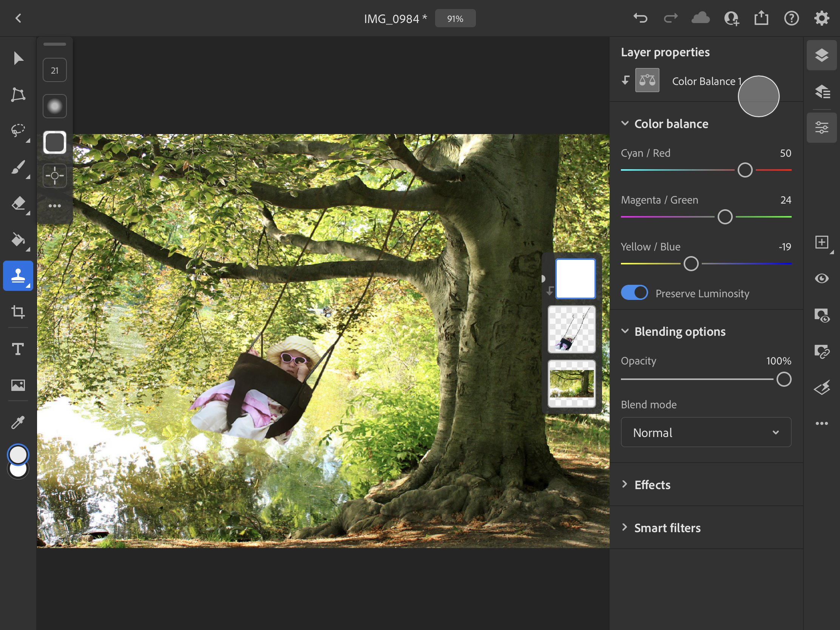Screen dimensions: 840x630
Task: Click the touch shortcut circle
Action: (x=758, y=96)
